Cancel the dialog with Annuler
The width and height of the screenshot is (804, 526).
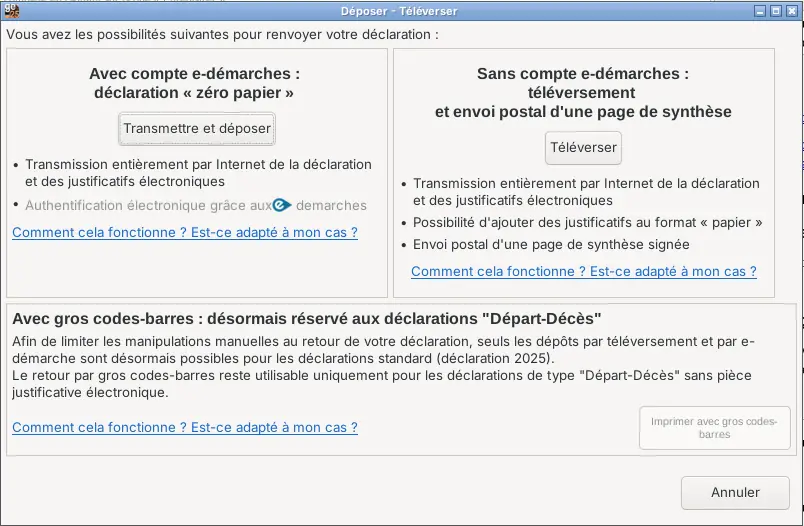point(735,493)
